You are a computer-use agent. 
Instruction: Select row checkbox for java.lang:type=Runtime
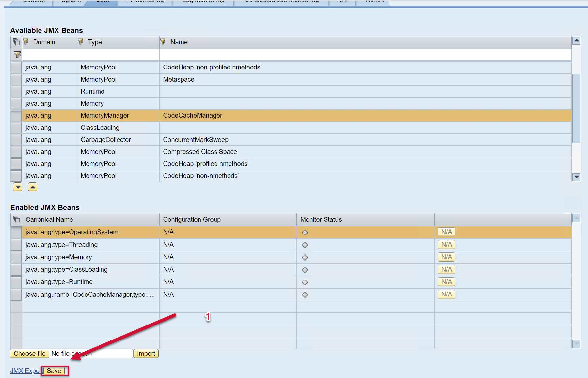(16, 282)
